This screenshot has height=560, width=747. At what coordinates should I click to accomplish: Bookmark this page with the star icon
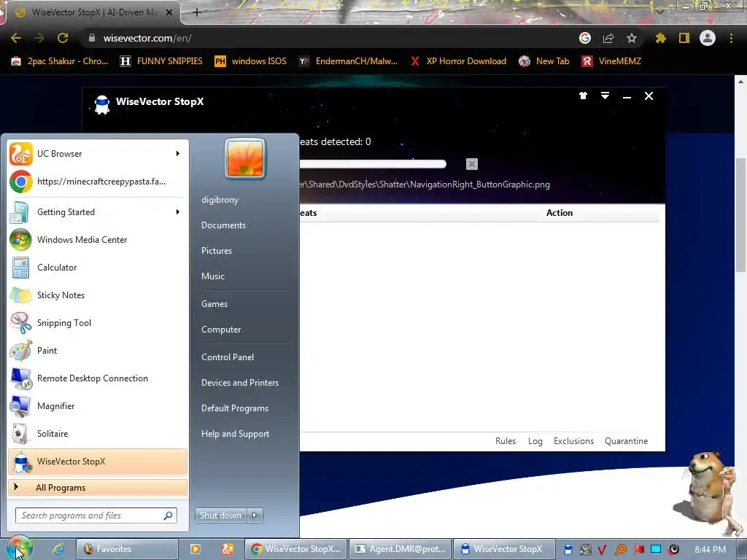(631, 38)
